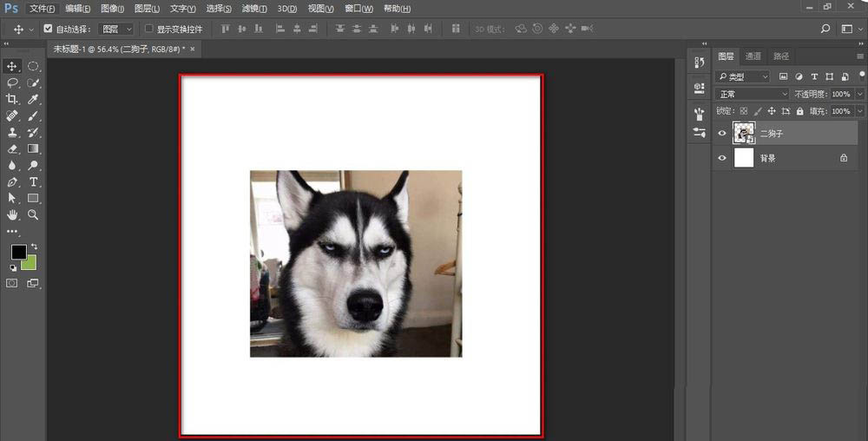Open the 滤镜 menu

(254, 9)
